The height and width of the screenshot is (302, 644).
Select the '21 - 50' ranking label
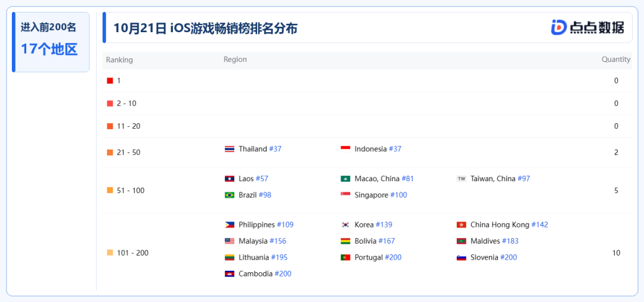[129, 152]
